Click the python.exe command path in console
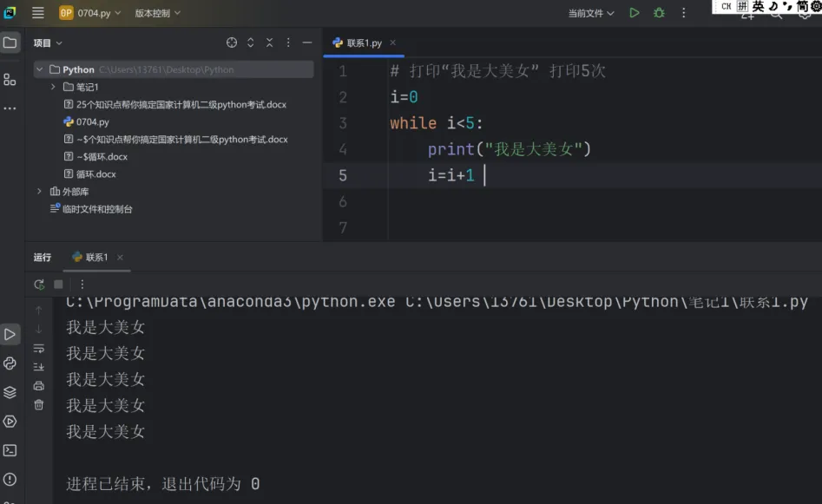Screen dimensions: 822x504 [x=231, y=302]
